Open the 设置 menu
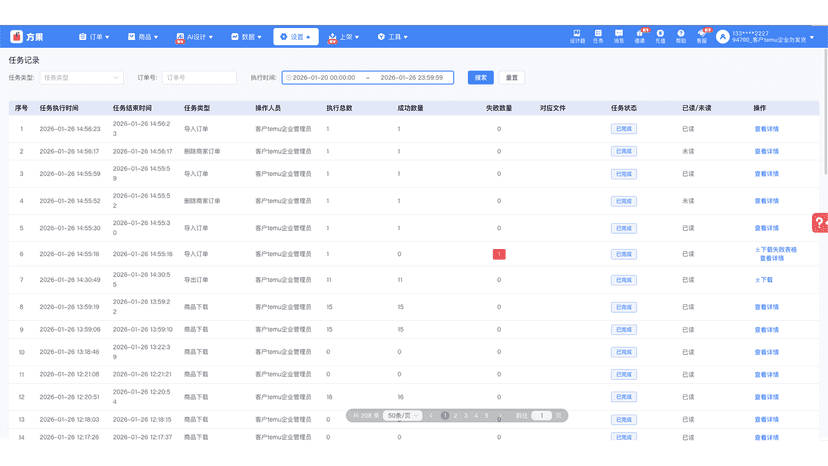This screenshot has width=828, height=466. pyautogui.click(x=296, y=36)
